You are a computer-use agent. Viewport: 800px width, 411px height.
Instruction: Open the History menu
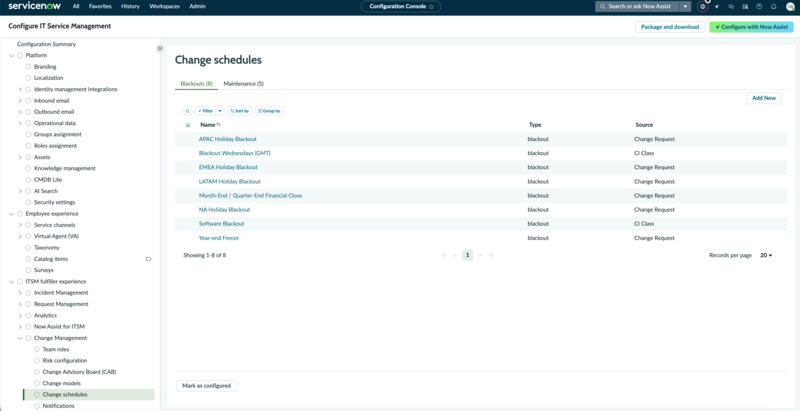pyautogui.click(x=131, y=7)
